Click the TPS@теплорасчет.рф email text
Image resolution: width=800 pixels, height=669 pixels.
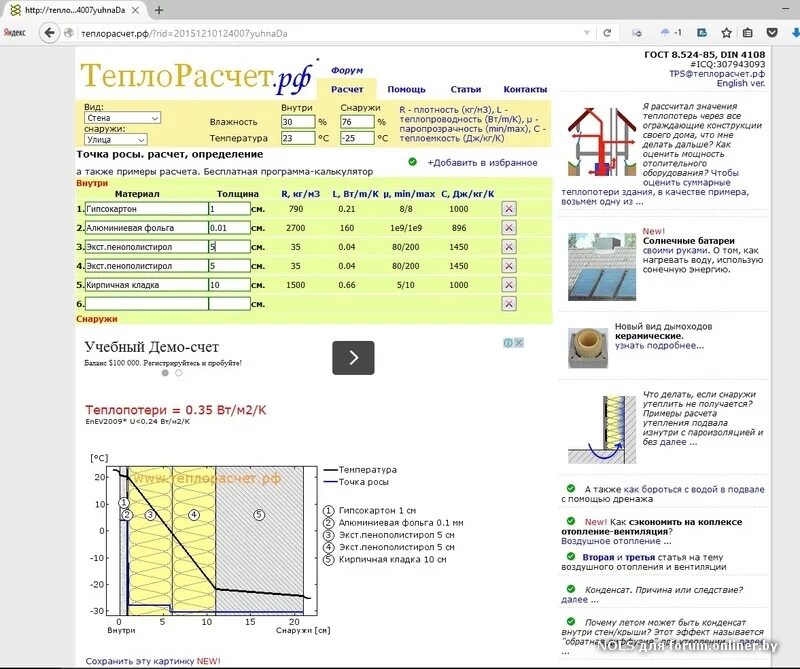point(717,73)
